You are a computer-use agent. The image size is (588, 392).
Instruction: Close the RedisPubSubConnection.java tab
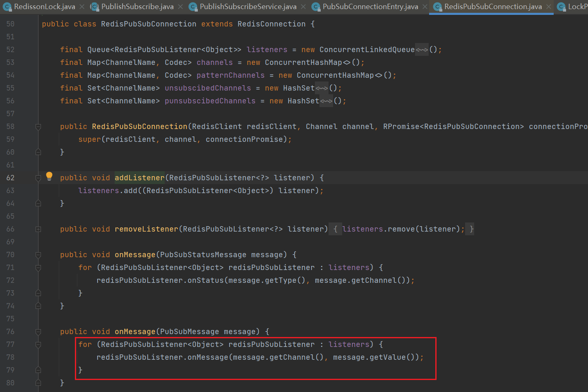point(549,7)
